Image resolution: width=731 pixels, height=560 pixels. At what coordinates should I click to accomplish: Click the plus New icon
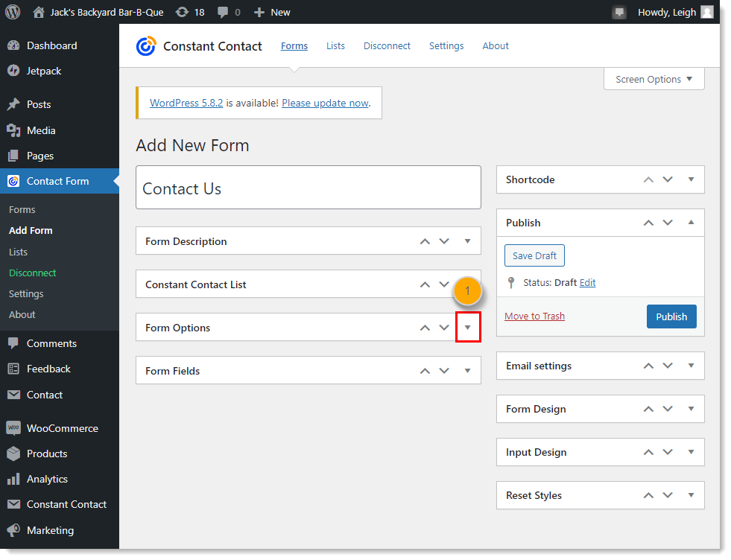click(259, 13)
